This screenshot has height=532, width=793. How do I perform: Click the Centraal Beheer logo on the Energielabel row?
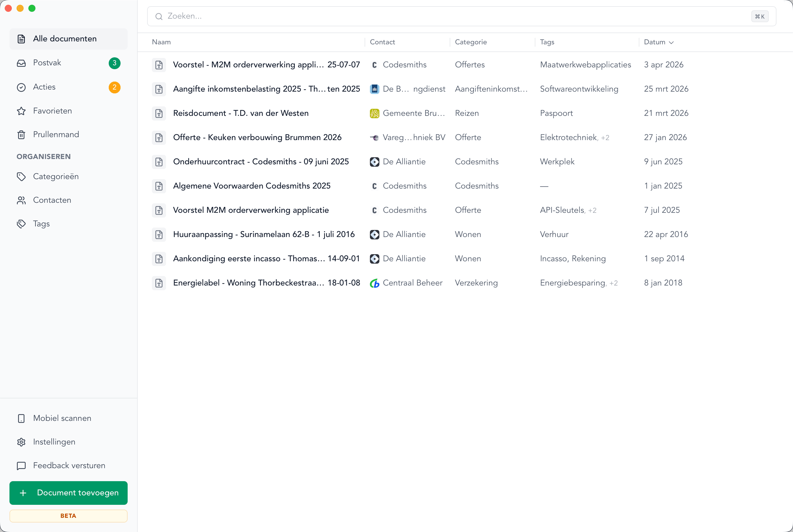[x=374, y=283]
